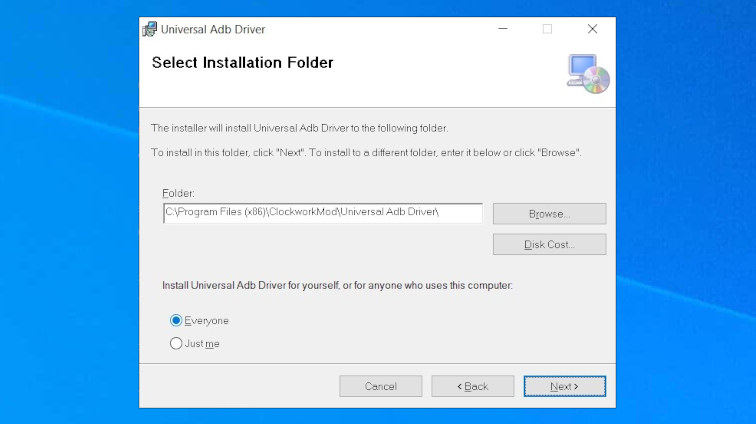756x424 pixels.
Task: Go Back to the previous step
Action: [x=473, y=386]
